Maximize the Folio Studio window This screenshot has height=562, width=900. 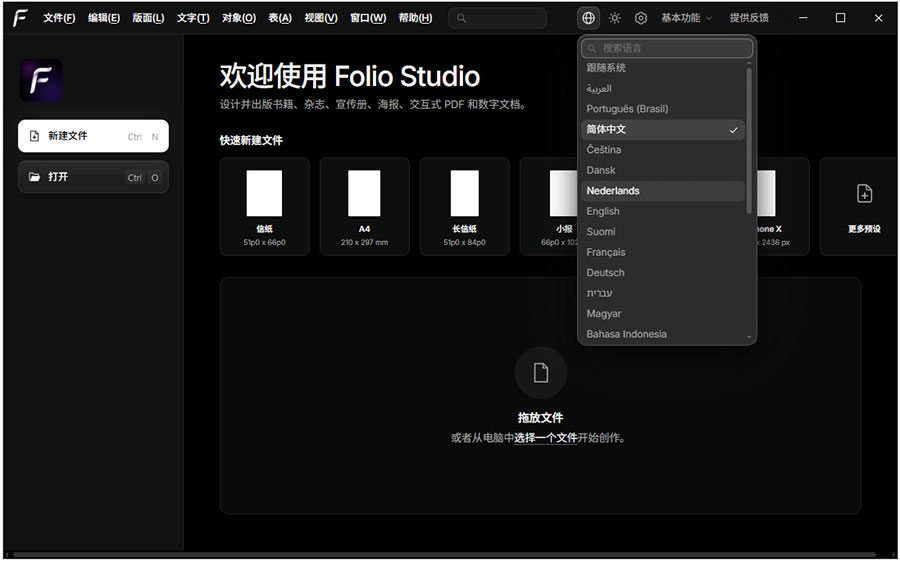click(x=840, y=18)
